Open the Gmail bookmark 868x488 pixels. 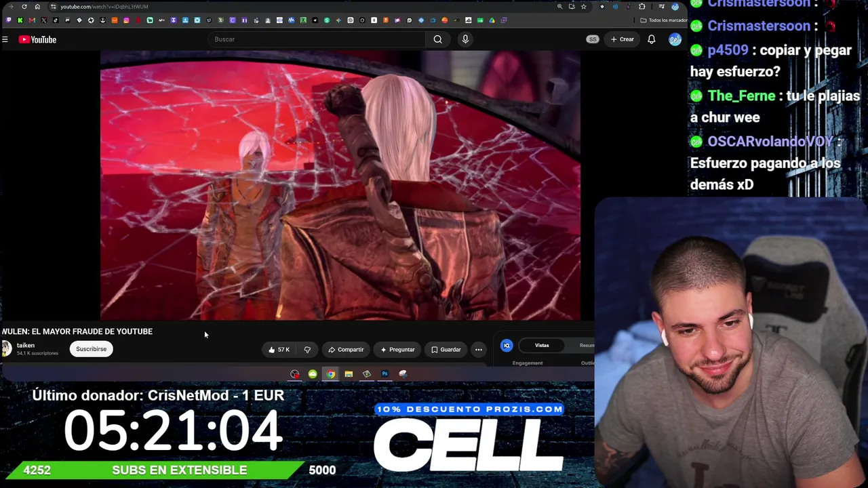32,20
